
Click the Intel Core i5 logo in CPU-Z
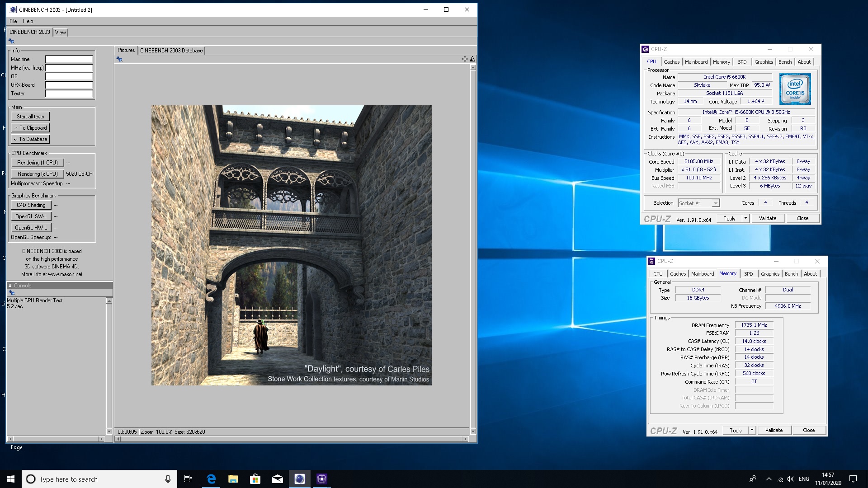(795, 89)
